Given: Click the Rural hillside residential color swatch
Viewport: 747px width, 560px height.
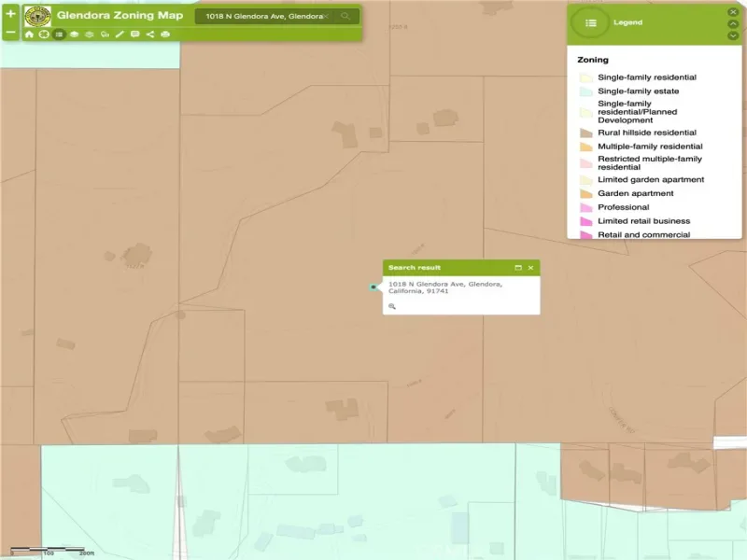Looking at the screenshot, I should coord(585,133).
